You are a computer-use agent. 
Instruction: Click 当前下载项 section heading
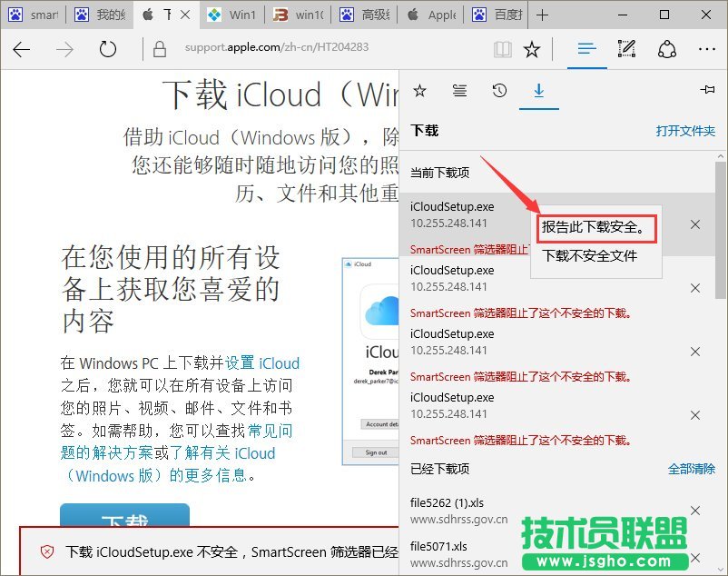439,173
